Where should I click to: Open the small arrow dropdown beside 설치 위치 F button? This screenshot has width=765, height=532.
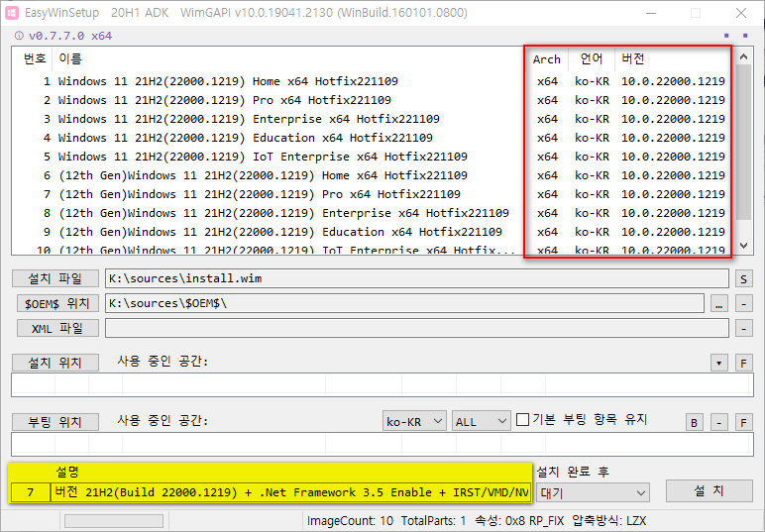coord(719,363)
